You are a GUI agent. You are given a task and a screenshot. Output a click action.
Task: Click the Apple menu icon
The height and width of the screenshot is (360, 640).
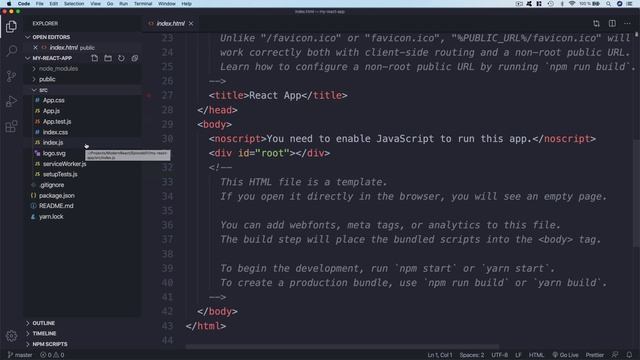coord(9,4)
